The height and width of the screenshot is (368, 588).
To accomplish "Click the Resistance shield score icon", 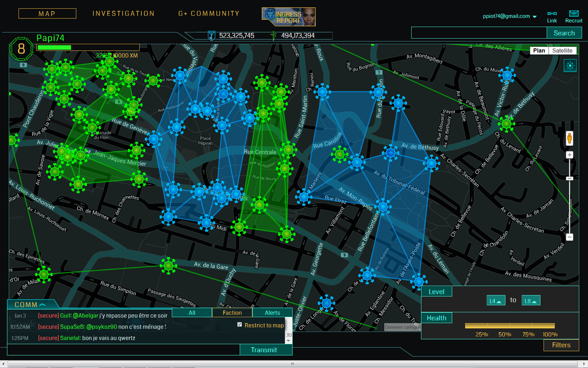I will 211,35.
